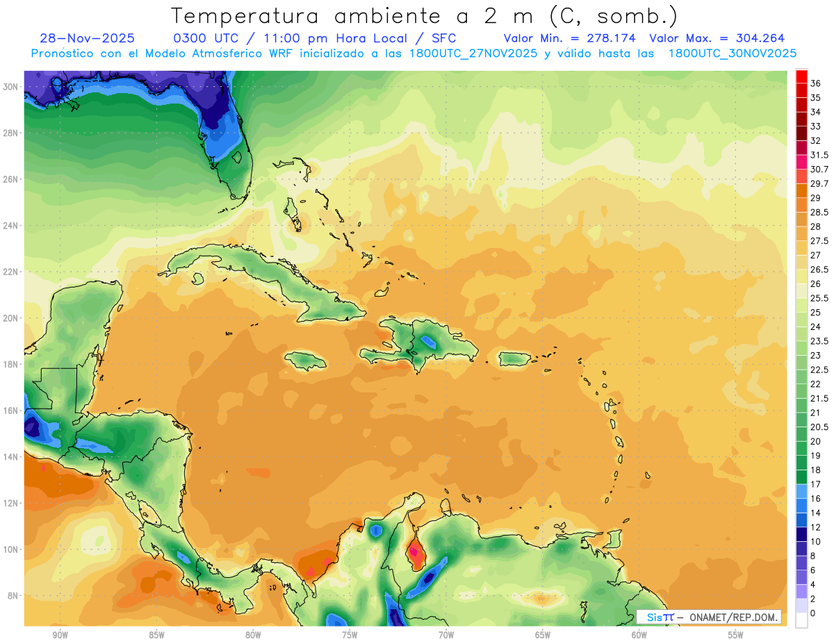Click the "22N" latitude label
834x644 pixels.
(x=12, y=272)
